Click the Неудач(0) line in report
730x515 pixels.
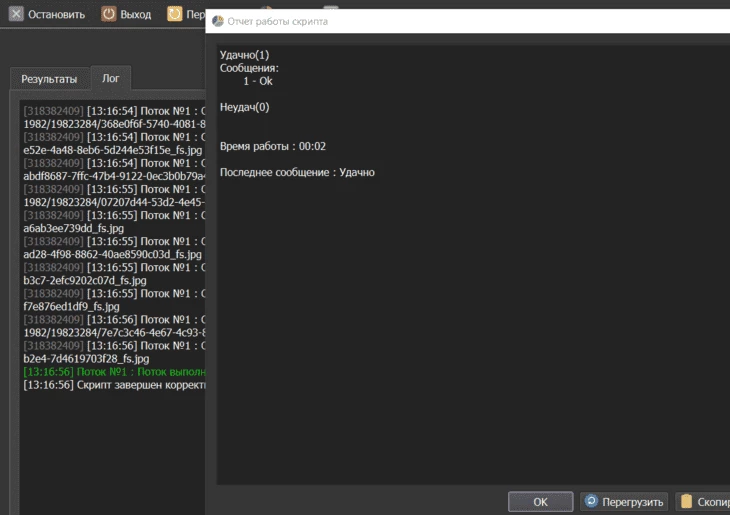pos(244,107)
